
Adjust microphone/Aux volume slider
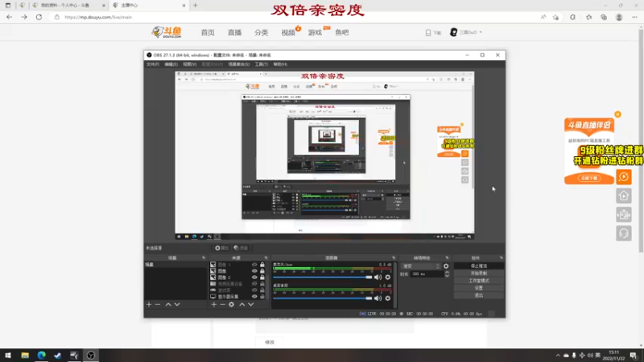(323, 278)
